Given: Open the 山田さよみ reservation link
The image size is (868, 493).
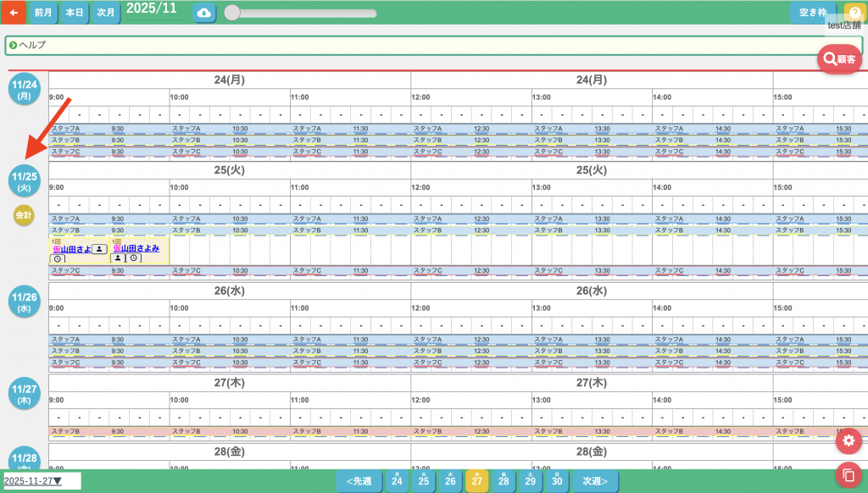Looking at the screenshot, I should pos(140,248).
